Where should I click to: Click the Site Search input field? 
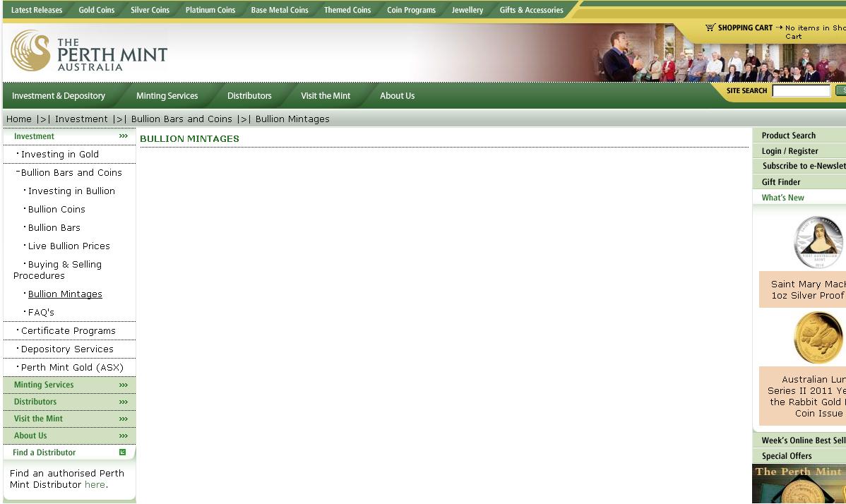(802, 90)
